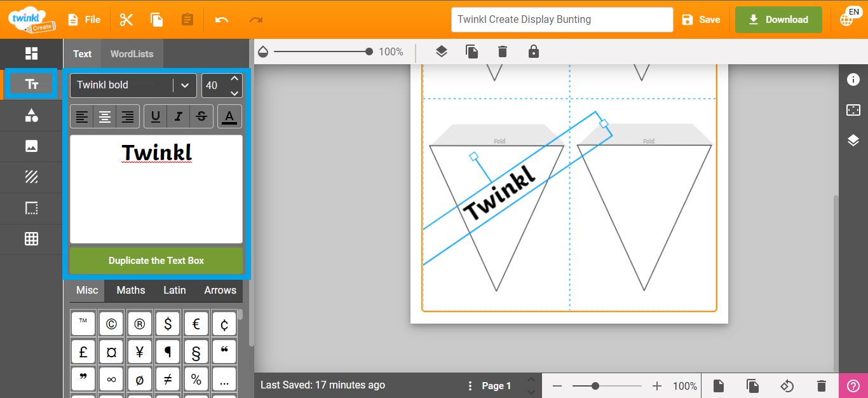Switch to the Latin symbols tab
Image resolution: width=868 pixels, height=398 pixels.
point(175,290)
